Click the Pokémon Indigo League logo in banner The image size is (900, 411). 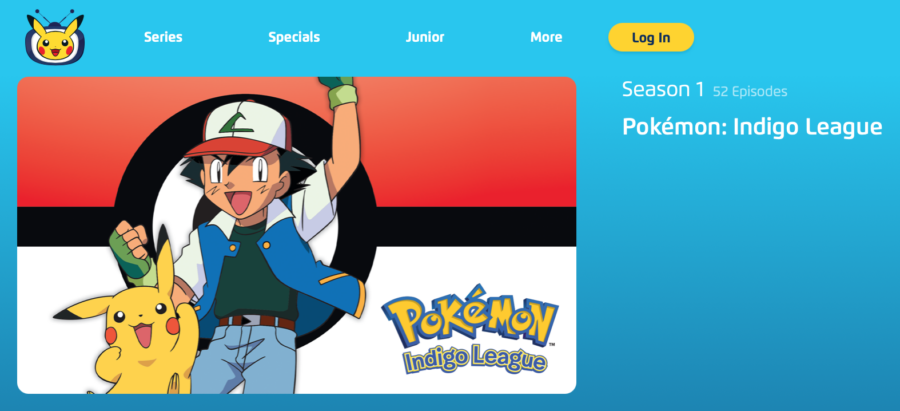[470, 330]
